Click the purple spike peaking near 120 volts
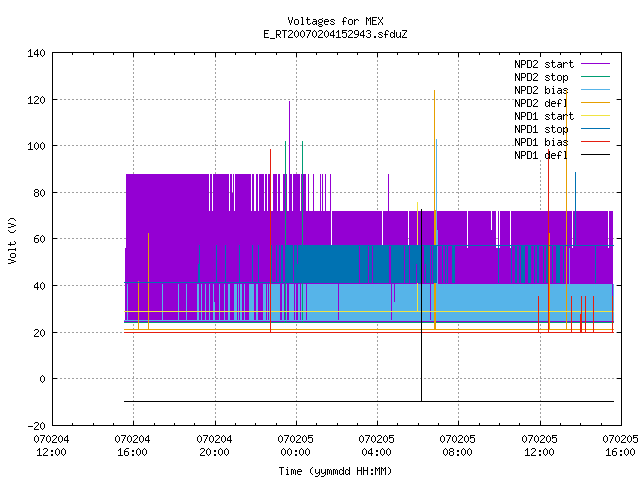The width and height of the screenshot is (640, 480). 289,137
